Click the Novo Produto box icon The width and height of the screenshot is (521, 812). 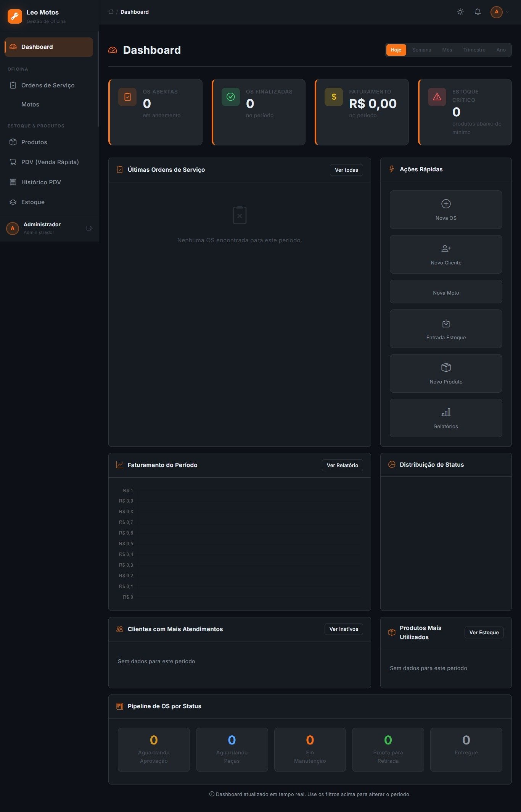coord(446,367)
